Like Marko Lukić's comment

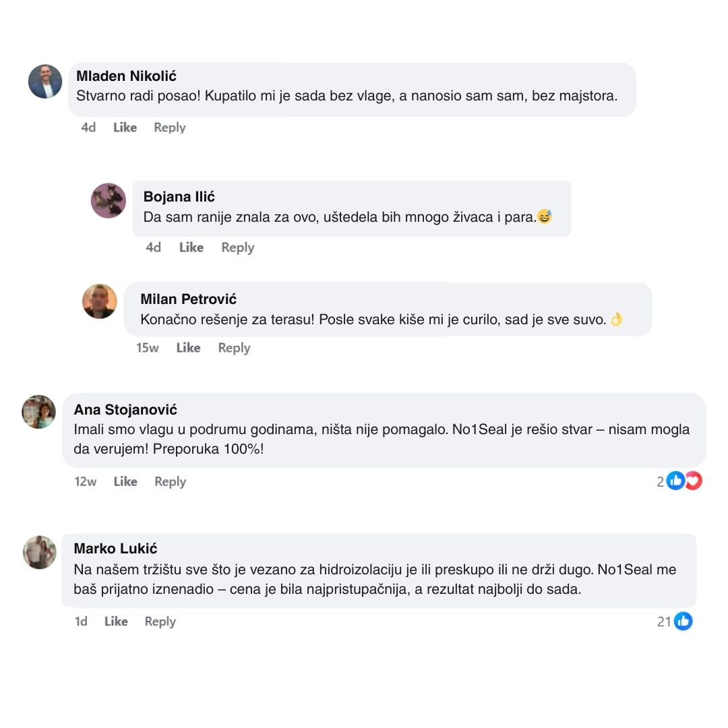(116, 621)
